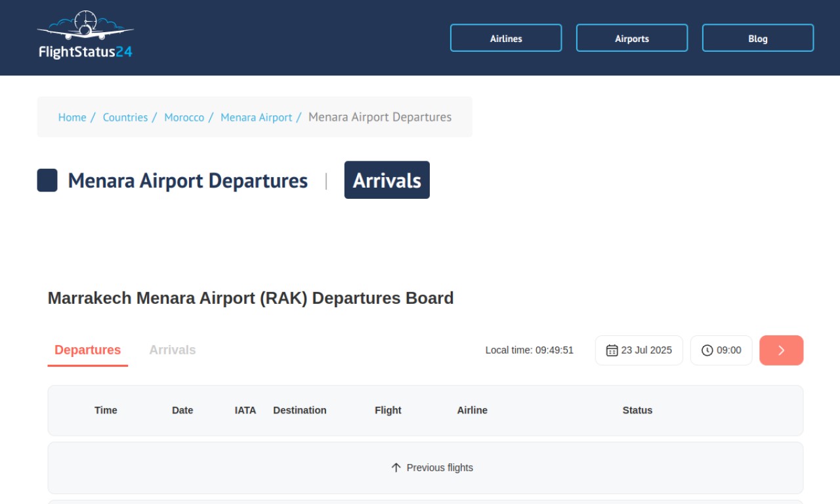
Task: Go to the Blog page
Action: [x=758, y=38]
